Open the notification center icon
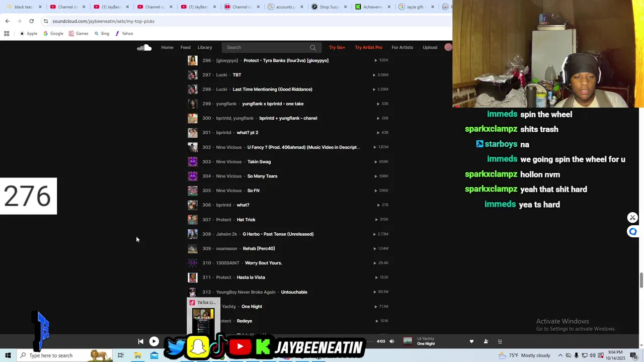Image resolution: width=644 pixels, height=362 pixels. (633, 355)
